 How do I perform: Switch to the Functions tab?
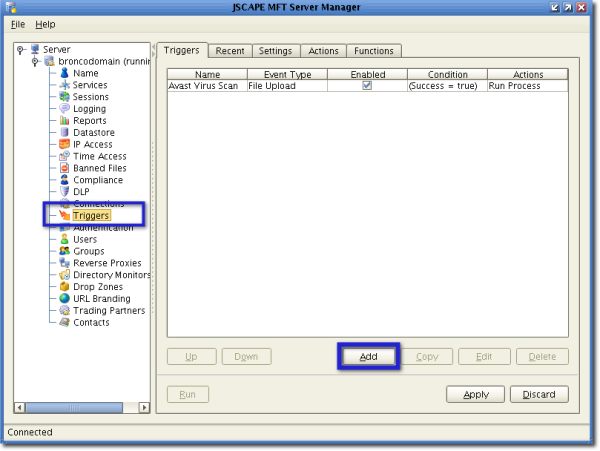point(373,51)
